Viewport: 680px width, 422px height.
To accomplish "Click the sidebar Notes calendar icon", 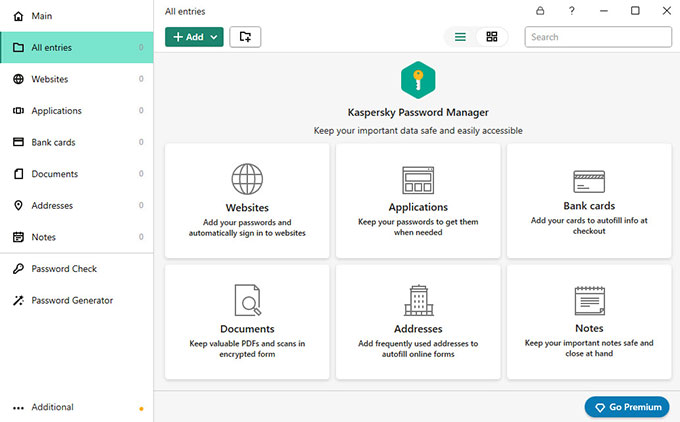I will [x=18, y=237].
